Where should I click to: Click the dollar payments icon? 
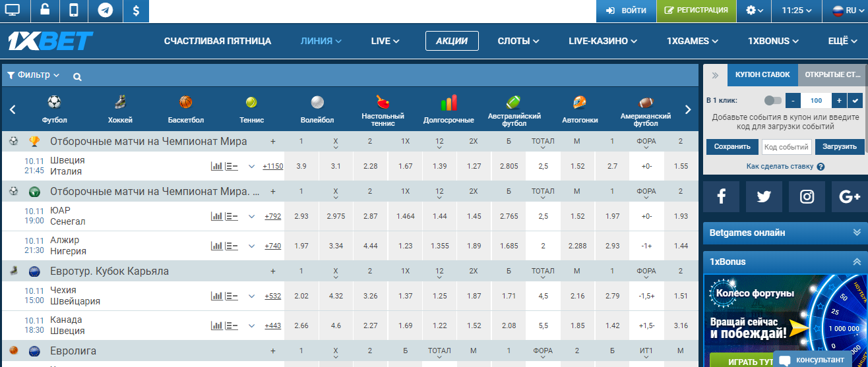pos(135,11)
